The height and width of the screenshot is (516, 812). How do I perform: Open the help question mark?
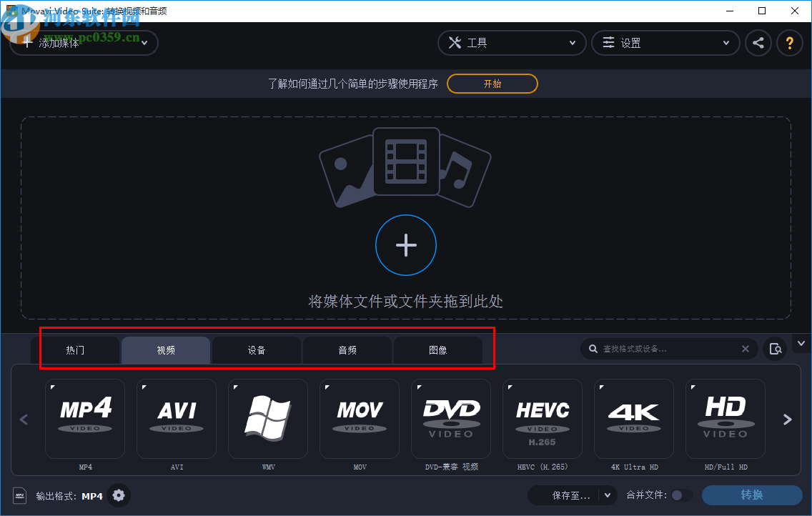click(790, 43)
